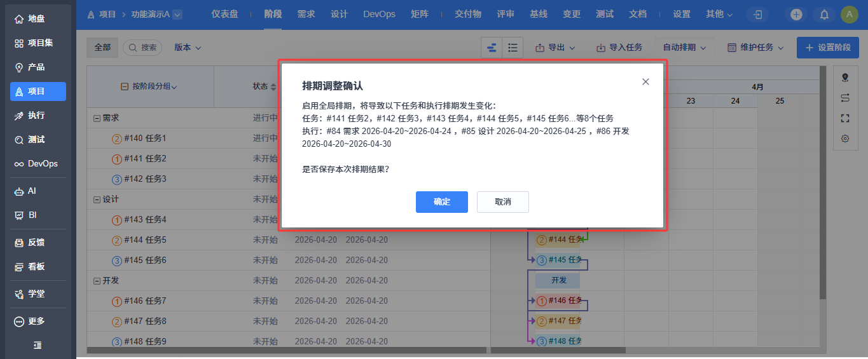Click the Gantt locate pin icon

tap(845, 78)
